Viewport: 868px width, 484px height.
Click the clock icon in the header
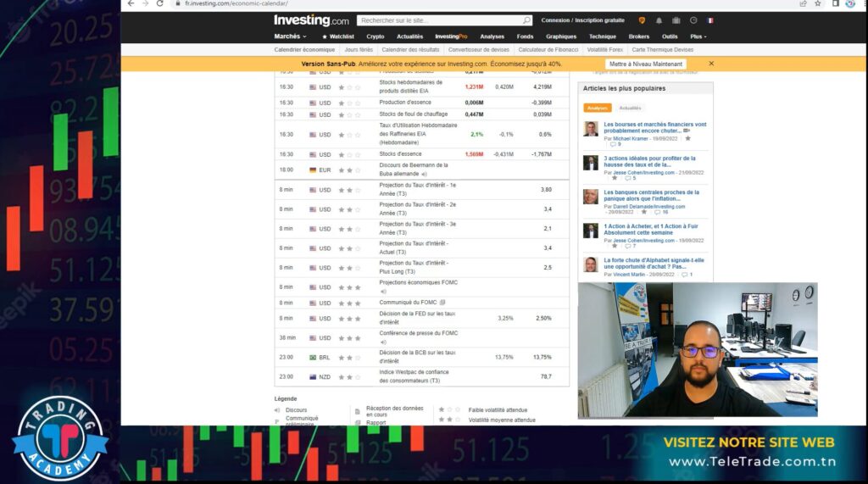pos(693,20)
